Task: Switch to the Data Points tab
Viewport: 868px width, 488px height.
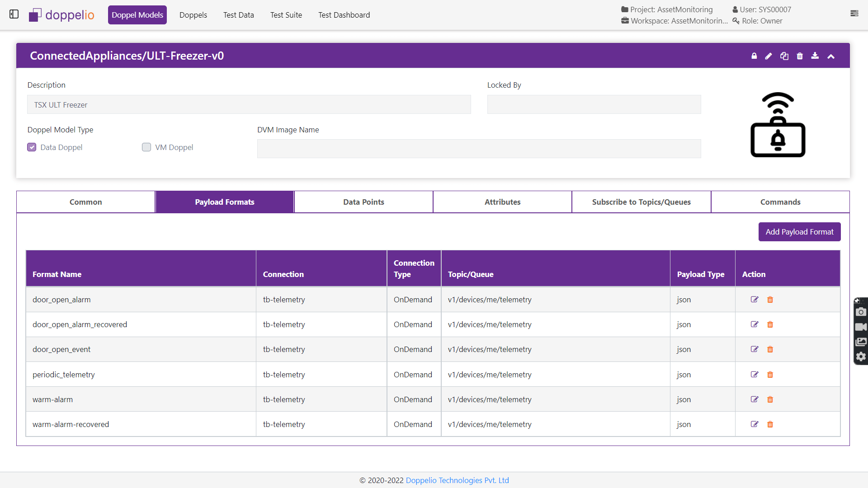Action: tap(363, 202)
